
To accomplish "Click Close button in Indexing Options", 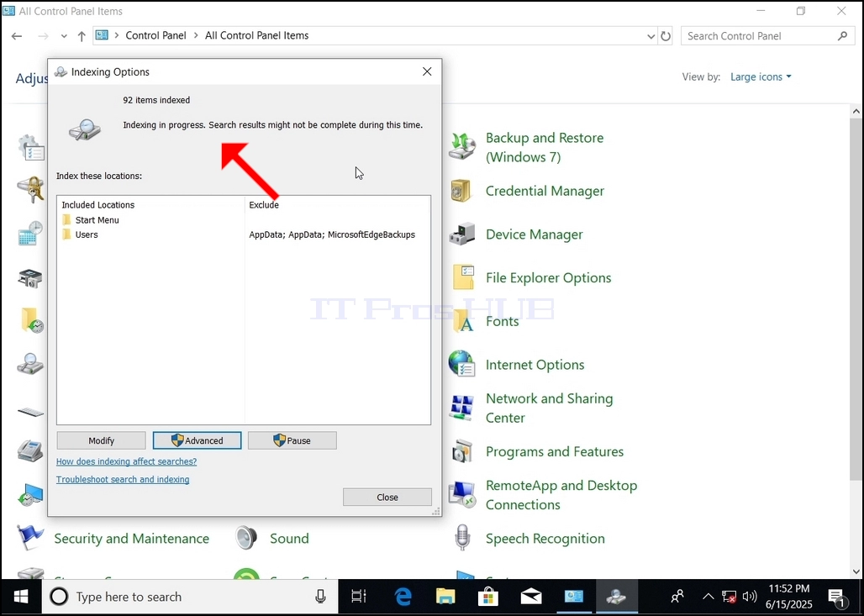I will point(387,497).
